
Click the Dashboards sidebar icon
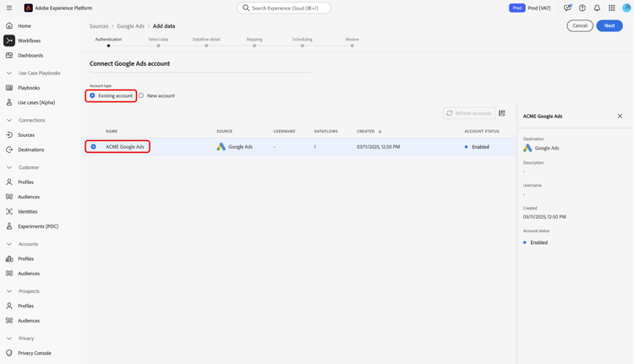click(9, 56)
